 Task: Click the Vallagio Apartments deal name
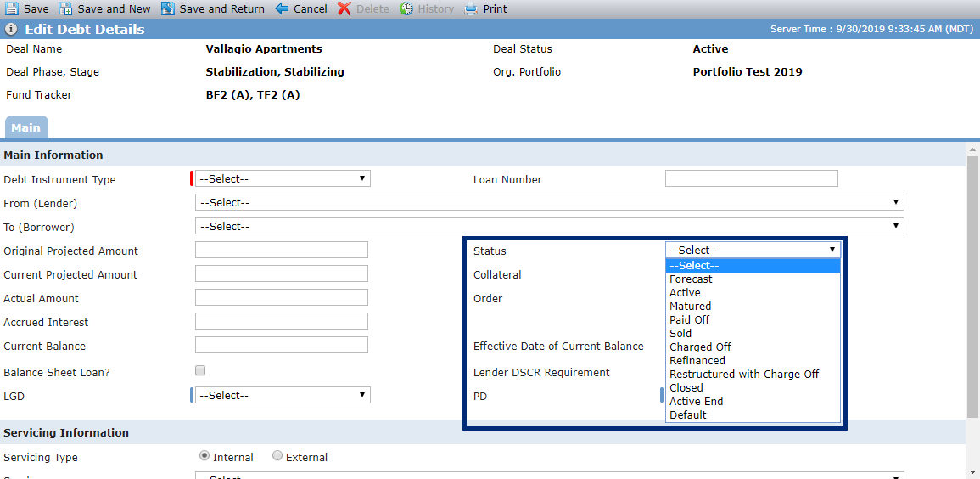[264, 48]
